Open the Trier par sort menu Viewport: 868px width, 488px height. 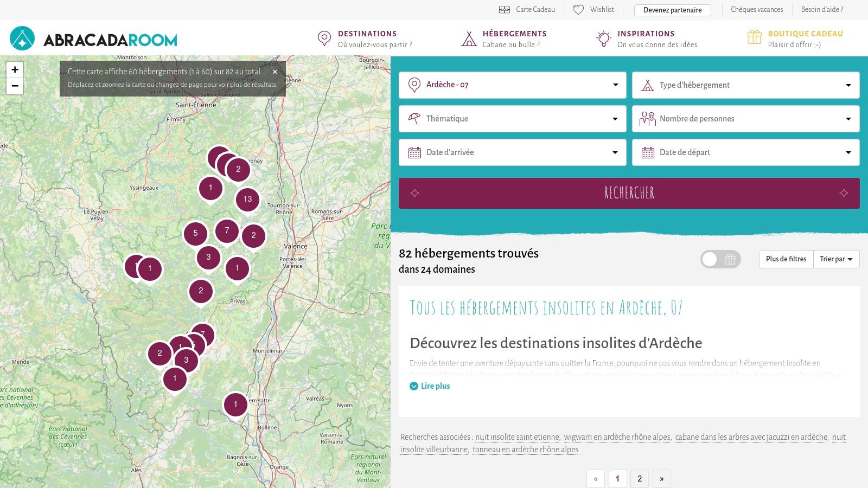point(836,259)
